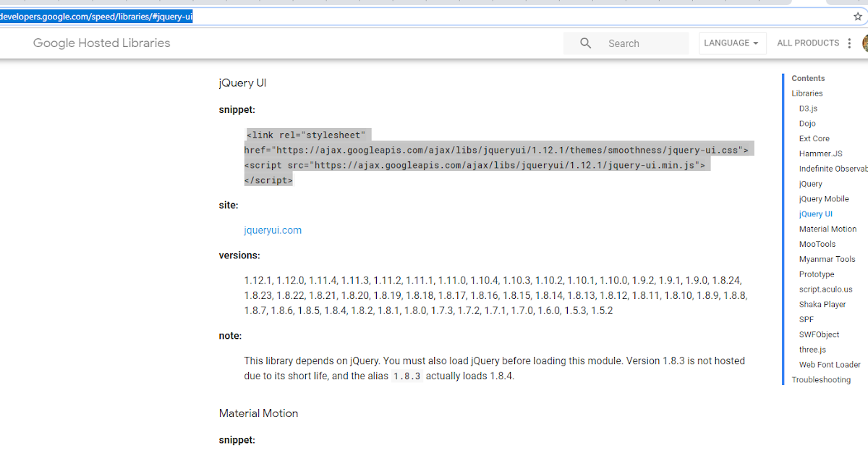
Task: Click the stylesheet href code line
Action: click(x=496, y=151)
